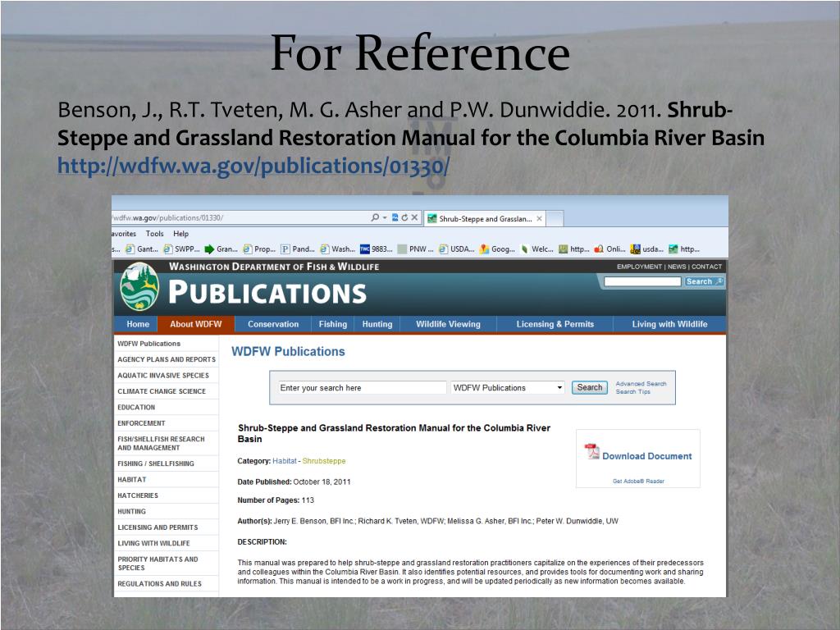Click the site header search field
Viewport: 840px width, 630px height.
pos(642,282)
